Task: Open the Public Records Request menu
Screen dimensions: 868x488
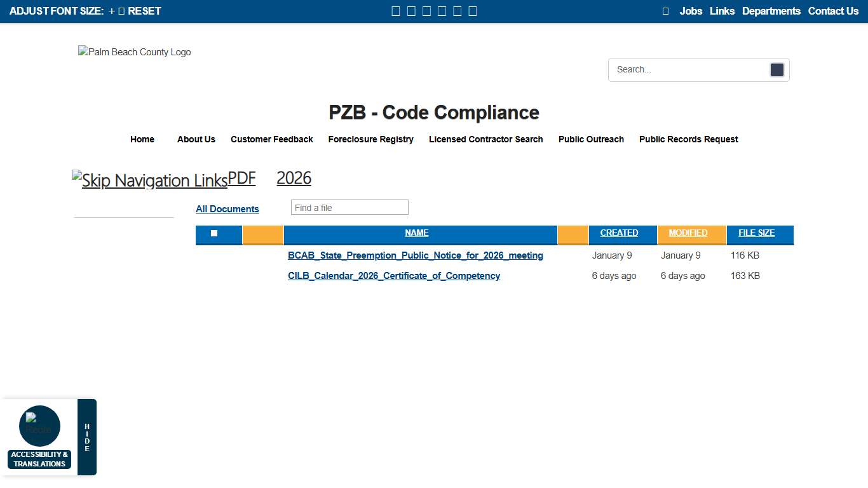Action: (688, 139)
